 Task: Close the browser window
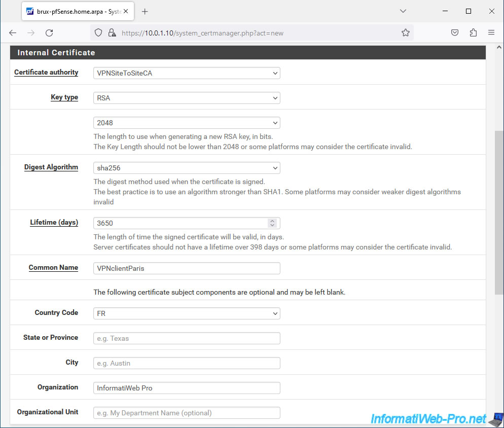tap(491, 11)
